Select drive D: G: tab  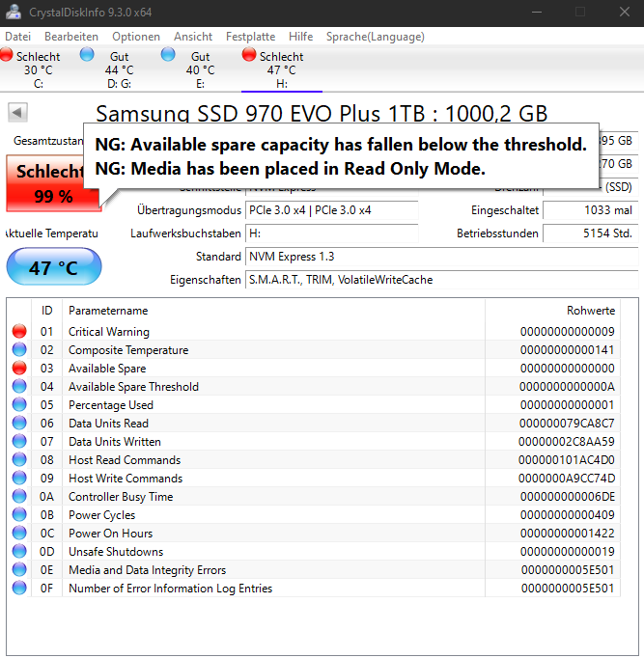tap(119, 69)
